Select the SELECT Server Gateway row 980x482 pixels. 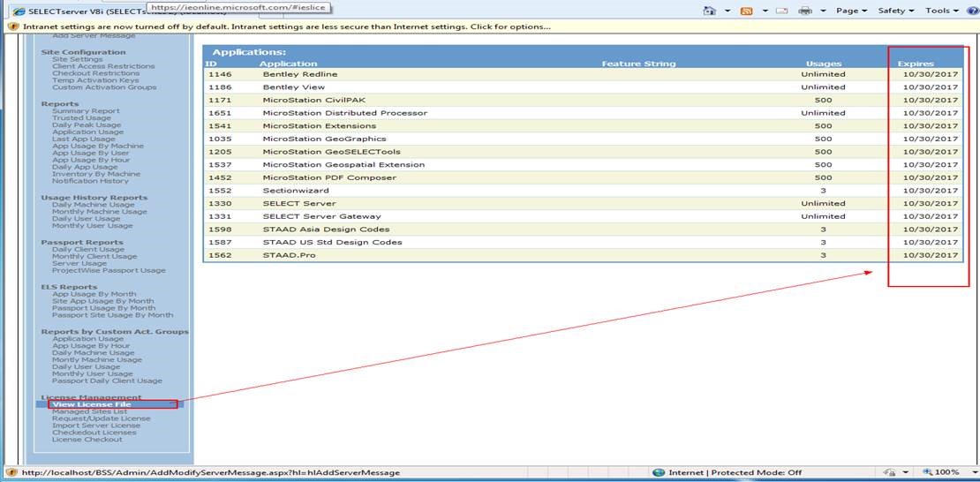tap(583, 216)
